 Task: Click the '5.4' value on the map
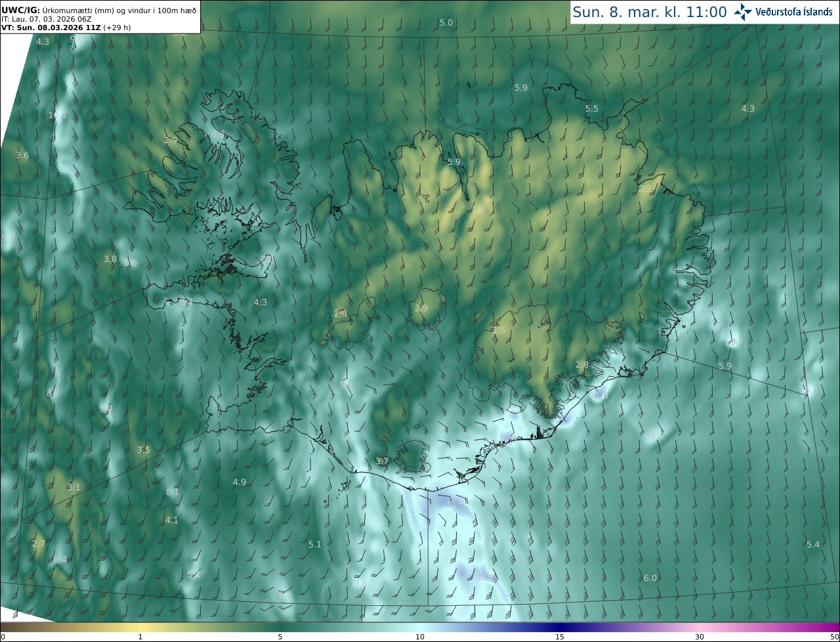click(813, 545)
